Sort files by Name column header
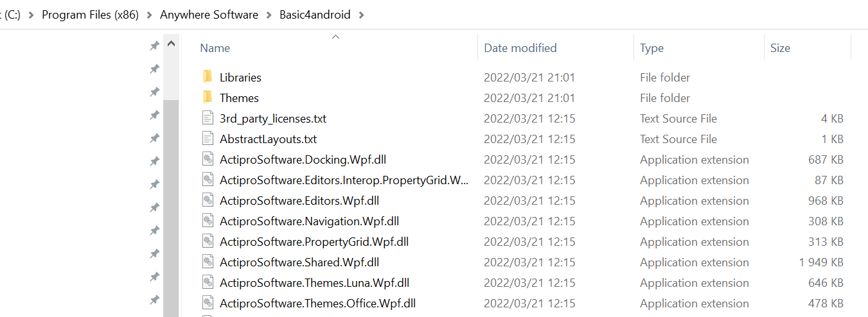 215,48
